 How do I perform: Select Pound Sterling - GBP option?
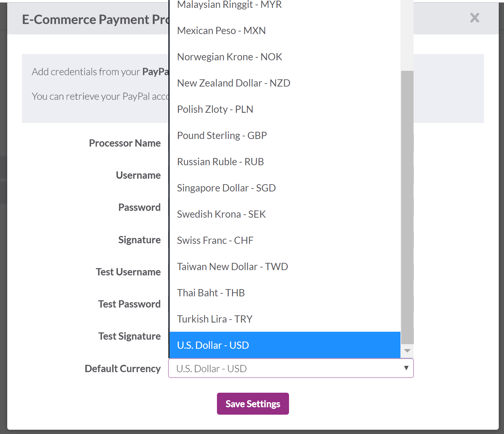coord(285,135)
